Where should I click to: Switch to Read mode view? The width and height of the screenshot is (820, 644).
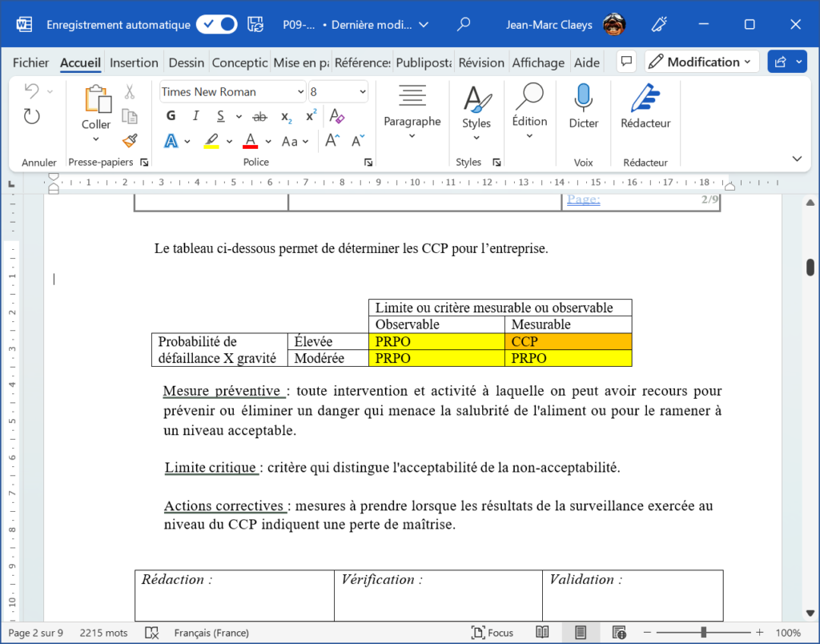click(x=542, y=633)
